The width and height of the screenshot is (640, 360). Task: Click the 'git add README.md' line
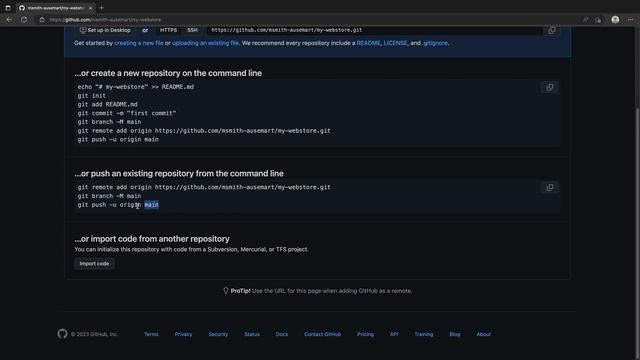pos(107,104)
